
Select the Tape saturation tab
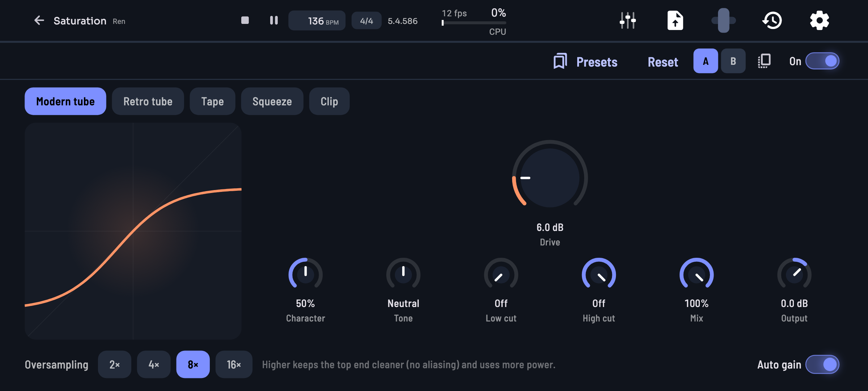point(212,101)
